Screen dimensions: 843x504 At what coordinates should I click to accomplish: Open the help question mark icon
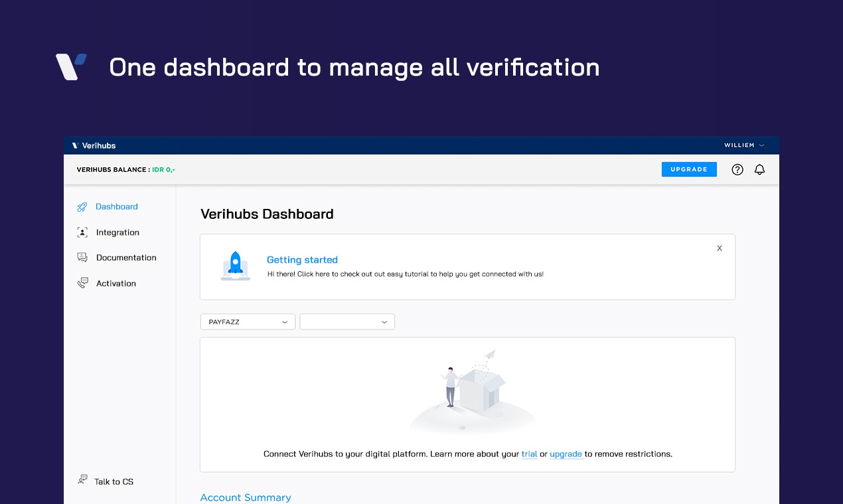[737, 169]
